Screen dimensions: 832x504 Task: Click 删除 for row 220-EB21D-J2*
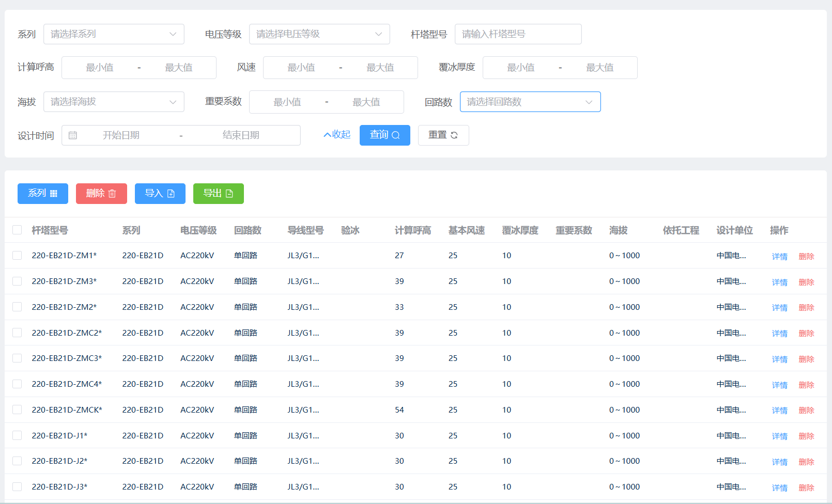[x=807, y=462]
